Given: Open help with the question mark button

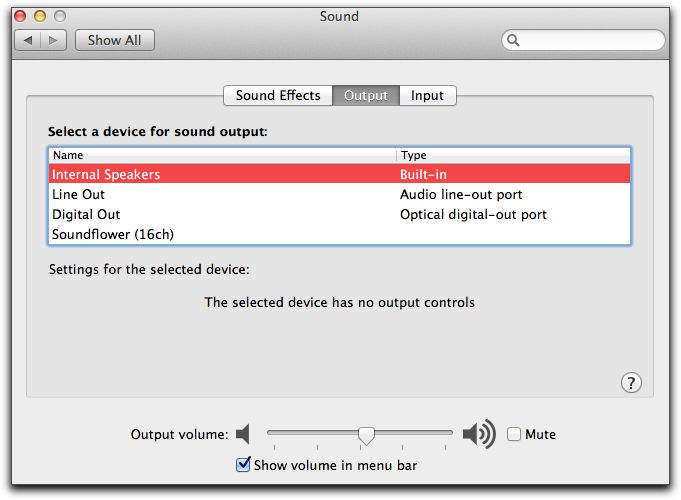Looking at the screenshot, I should pos(631,383).
